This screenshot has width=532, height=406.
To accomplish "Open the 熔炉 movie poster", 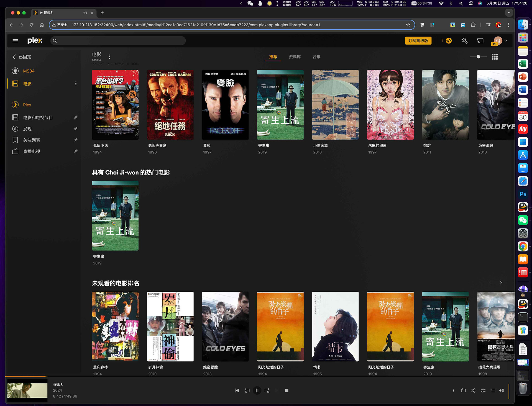I will [445, 105].
